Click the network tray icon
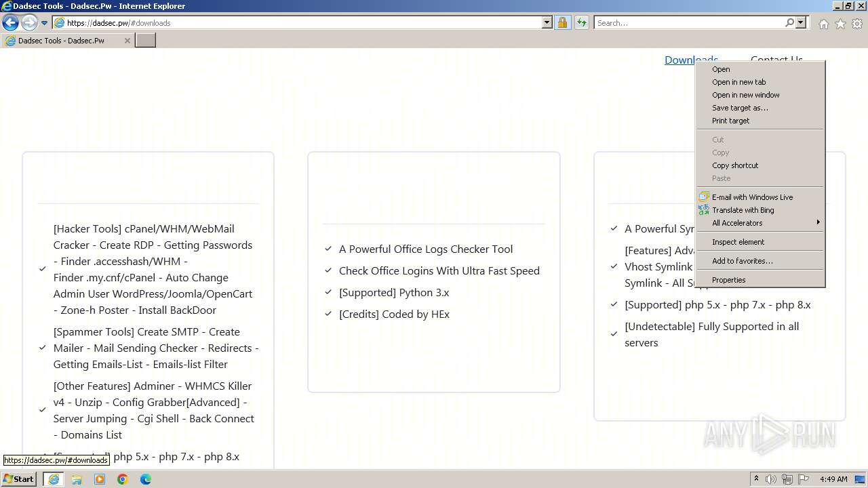Image resolution: width=868 pixels, height=488 pixels. pyautogui.click(x=787, y=479)
